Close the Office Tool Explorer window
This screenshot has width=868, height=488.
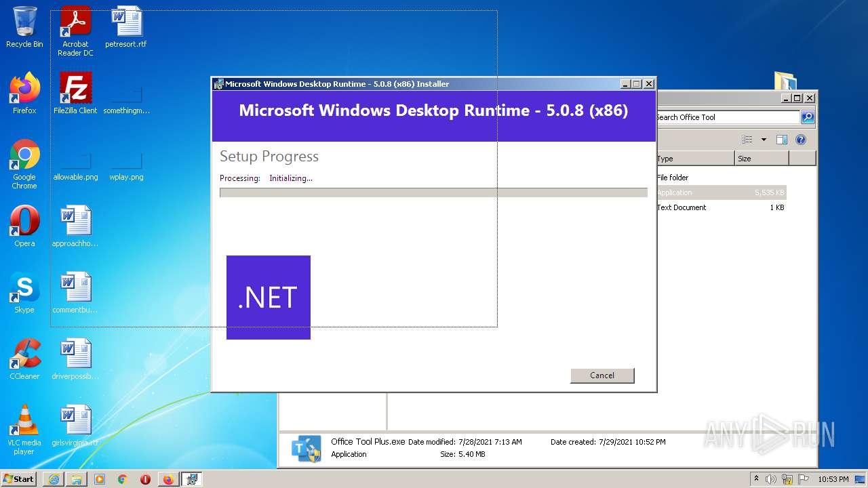pos(810,98)
